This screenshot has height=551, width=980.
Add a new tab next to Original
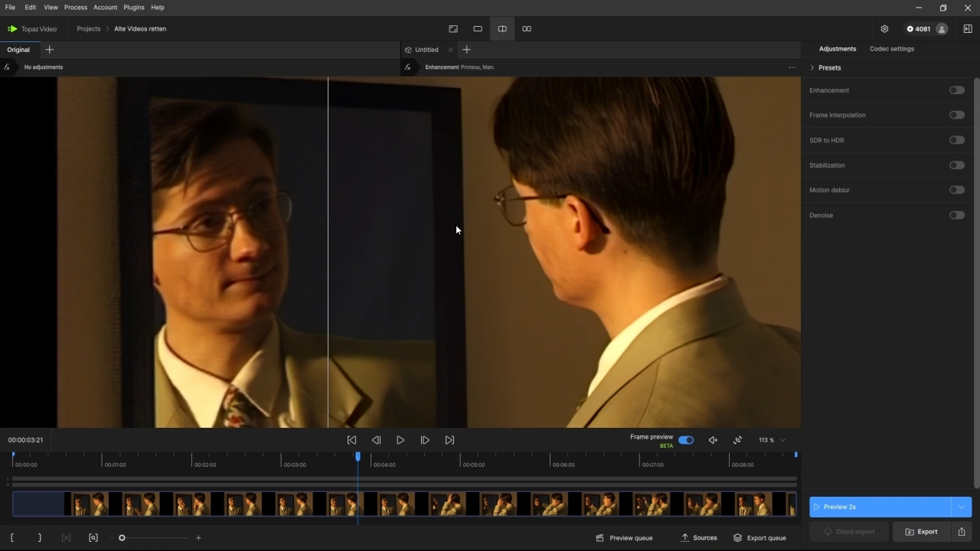pos(50,50)
